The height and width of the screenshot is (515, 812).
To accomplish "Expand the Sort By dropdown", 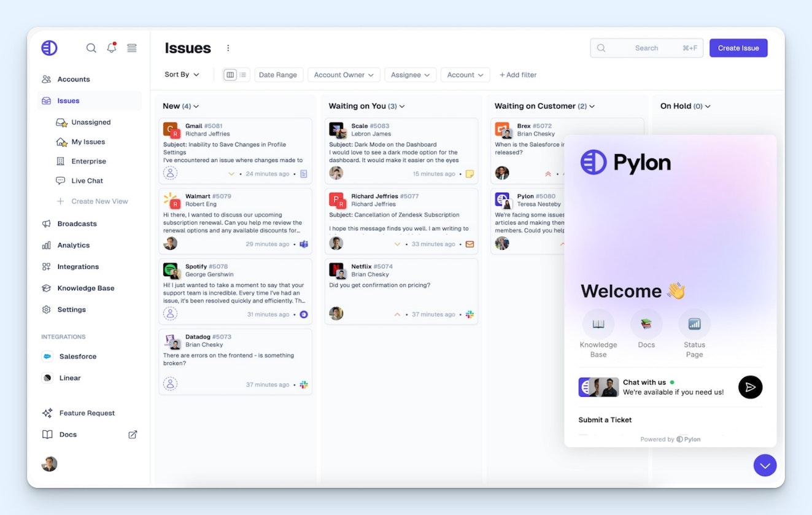I will pyautogui.click(x=182, y=75).
